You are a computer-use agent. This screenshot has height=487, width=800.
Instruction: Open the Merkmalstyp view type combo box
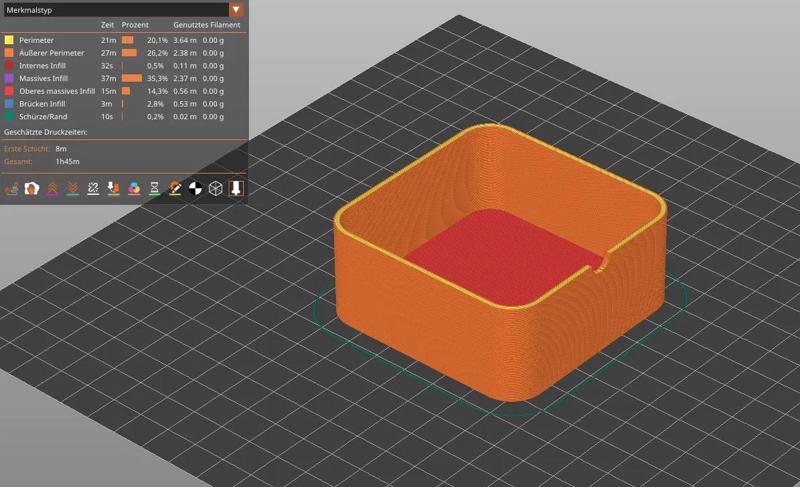pyautogui.click(x=123, y=10)
